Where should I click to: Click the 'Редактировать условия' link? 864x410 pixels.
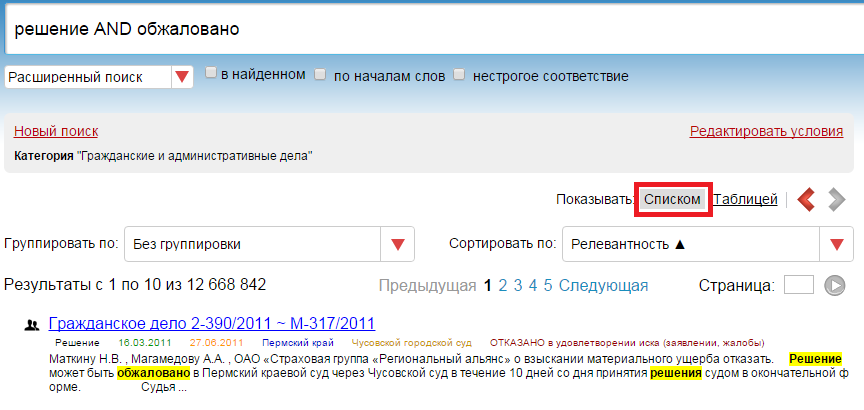click(766, 131)
